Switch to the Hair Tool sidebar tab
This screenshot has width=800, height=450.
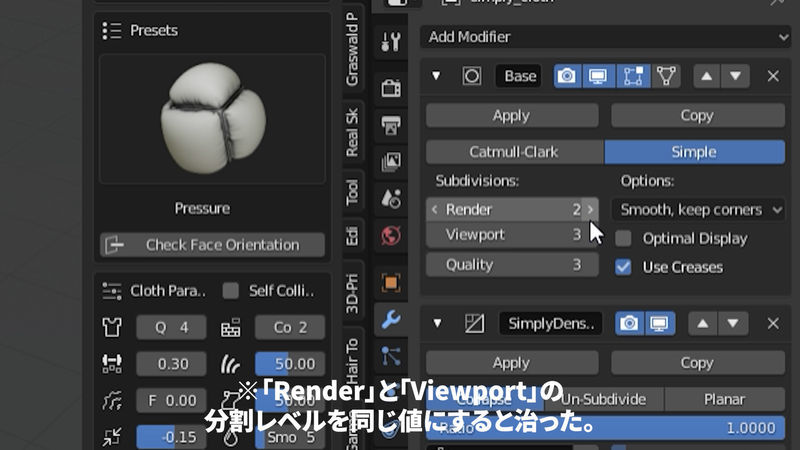pos(352,361)
